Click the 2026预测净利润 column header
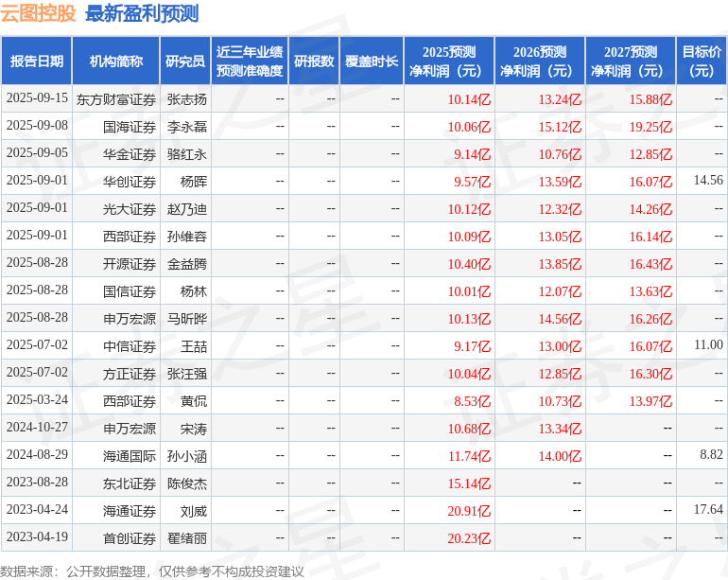This screenshot has height=580, width=728. 540,62
